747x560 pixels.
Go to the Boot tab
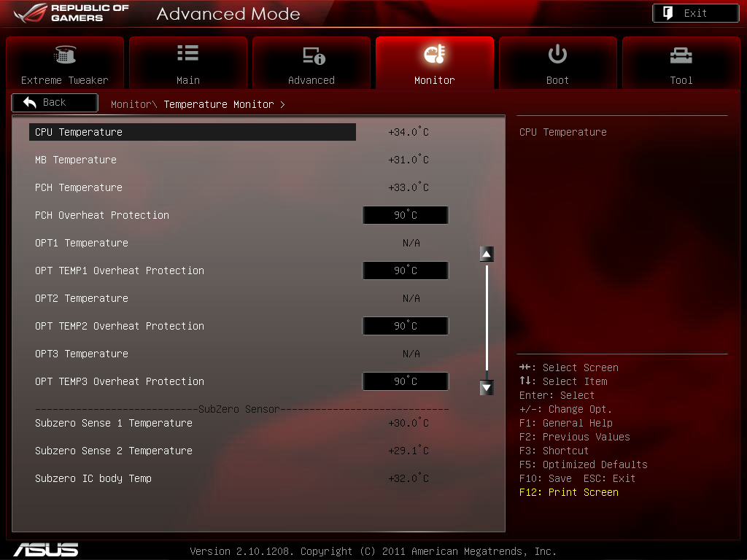pyautogui.click(x=558, y=63)
